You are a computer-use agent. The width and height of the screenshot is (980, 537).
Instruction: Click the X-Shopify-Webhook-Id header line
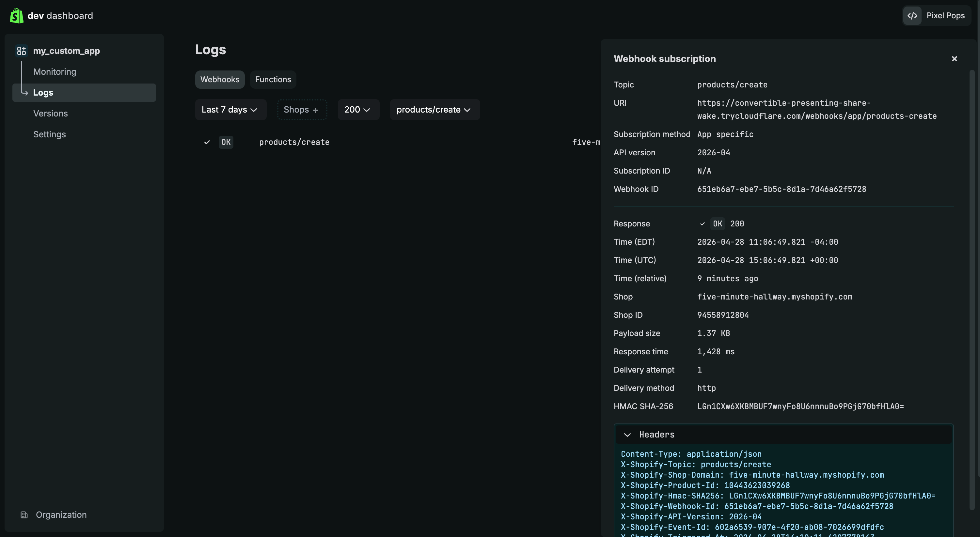(757, 506)
